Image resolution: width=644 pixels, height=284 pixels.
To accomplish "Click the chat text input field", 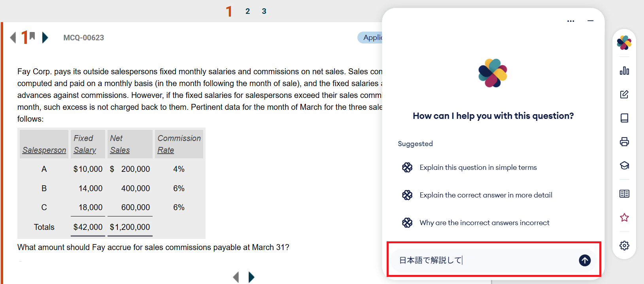I will (x=486, y=260).
